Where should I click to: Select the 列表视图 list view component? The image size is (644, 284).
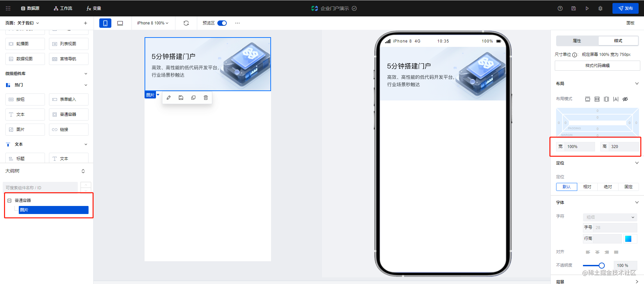[x=69, y=44]
